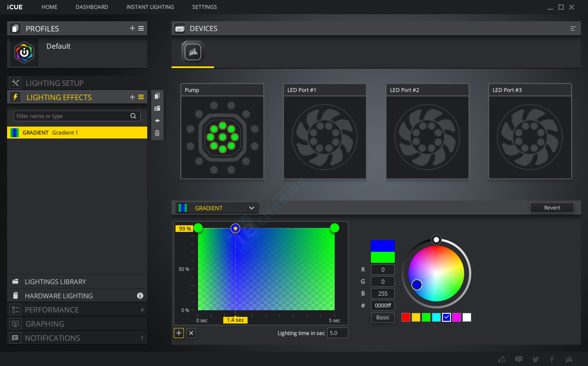Expand the Hardware Lighting section
The height and width of the screenshot is (366, 588).
(x=77, y=296)
